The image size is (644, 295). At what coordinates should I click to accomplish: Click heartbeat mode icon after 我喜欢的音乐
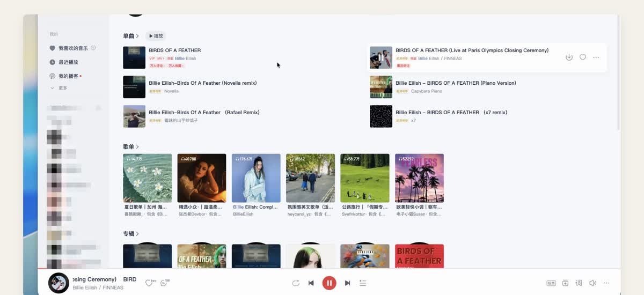click(93, 48)
